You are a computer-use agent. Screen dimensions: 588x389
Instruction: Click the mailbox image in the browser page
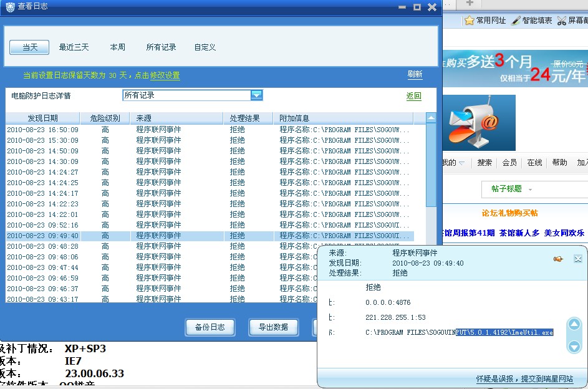(x=479, y=123)
